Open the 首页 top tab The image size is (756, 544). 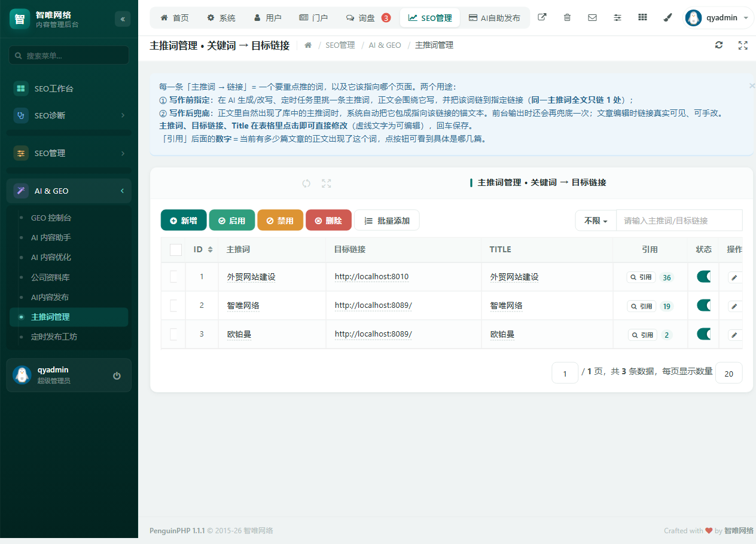click(175, 18)
